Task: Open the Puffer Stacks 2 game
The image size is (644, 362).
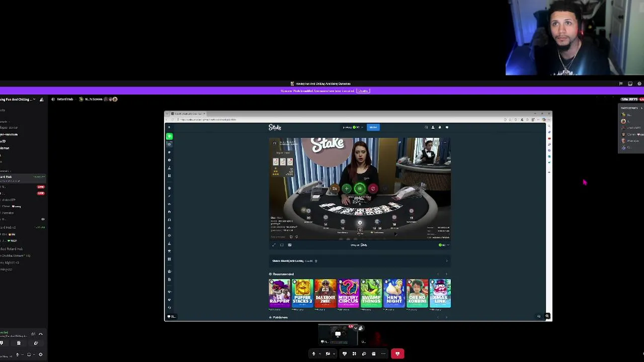Action: (302, 293)
